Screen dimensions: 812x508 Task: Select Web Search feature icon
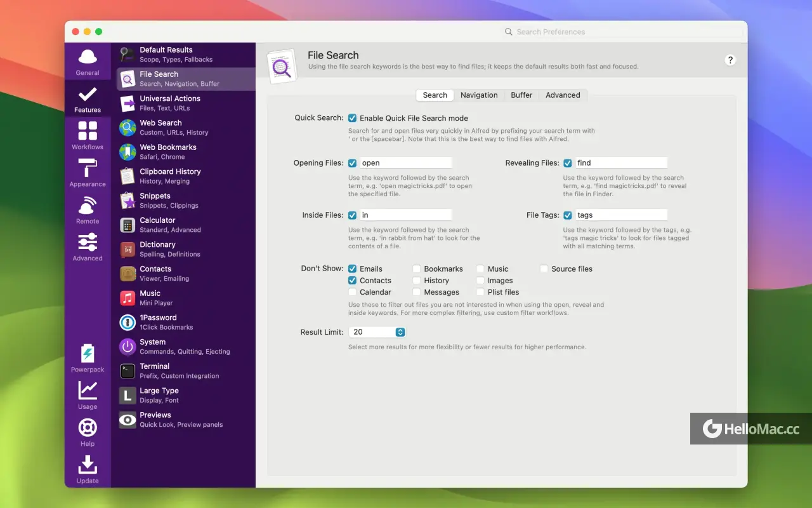pos(128,128)
